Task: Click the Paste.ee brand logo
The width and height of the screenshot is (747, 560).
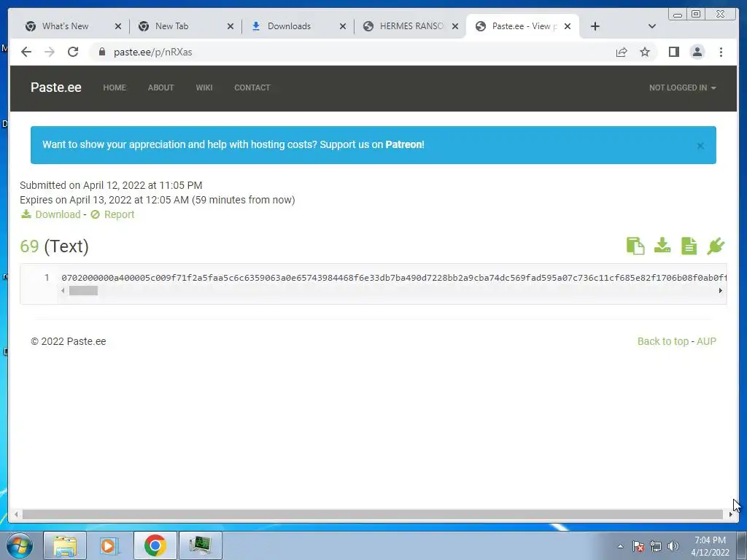Action: point(55,87)
